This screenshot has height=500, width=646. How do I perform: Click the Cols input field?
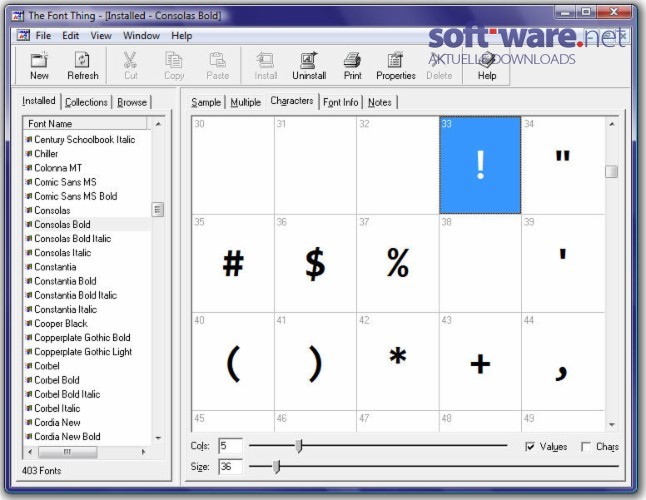pos(230,446)
